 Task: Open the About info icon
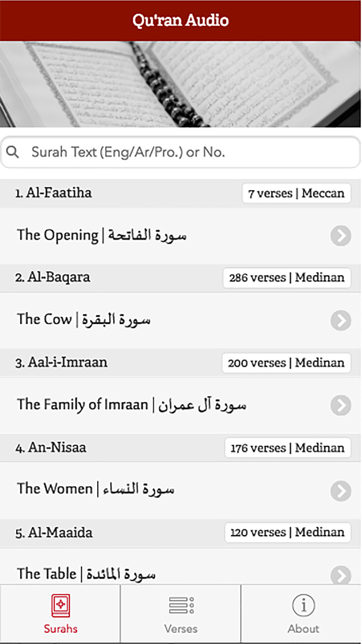(303, 605)
